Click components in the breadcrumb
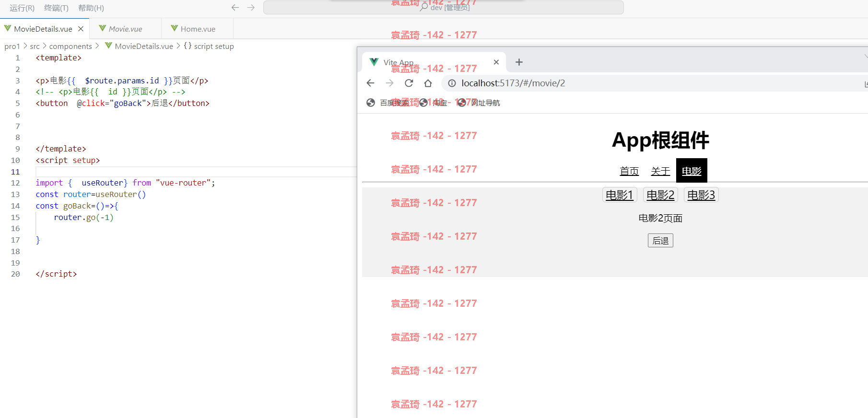The width and height of the screenshot is (868, 418). click(x=70, y=46)
